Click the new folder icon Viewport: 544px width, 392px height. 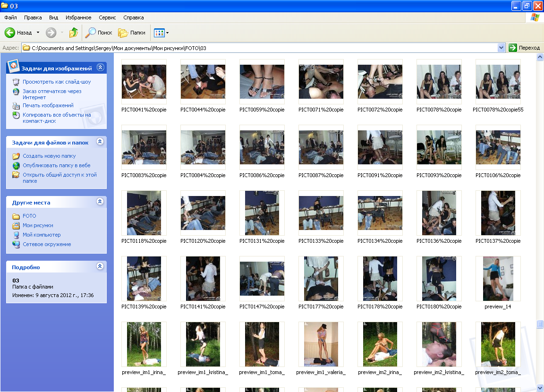click(16, 156)
